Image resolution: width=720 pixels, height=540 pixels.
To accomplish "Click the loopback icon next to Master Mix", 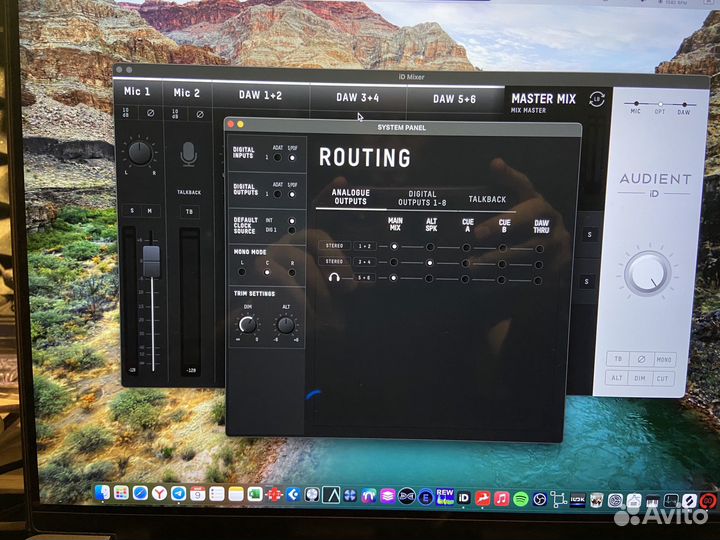I will coord(597,99).
